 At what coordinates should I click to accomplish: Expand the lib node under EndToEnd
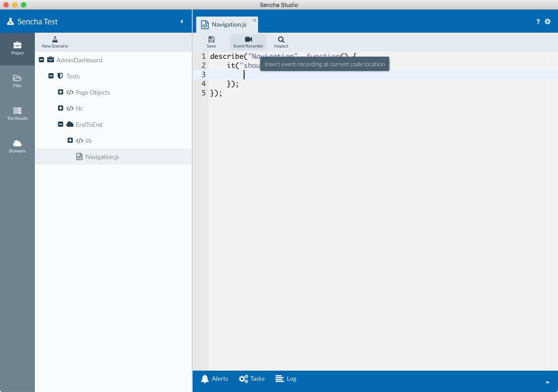coord(70,141)
